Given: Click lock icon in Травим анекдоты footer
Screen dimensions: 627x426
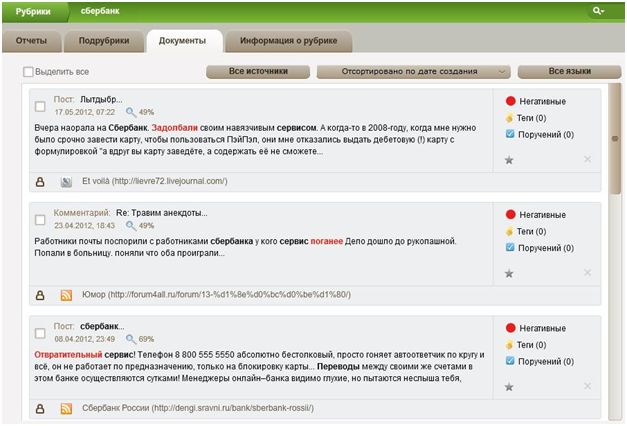Looking at the screenshot, I should (x=40, y=295).
